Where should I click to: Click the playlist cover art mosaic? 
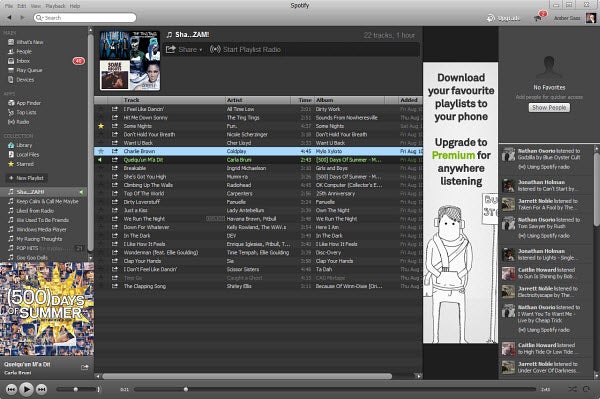coord(130,60)
